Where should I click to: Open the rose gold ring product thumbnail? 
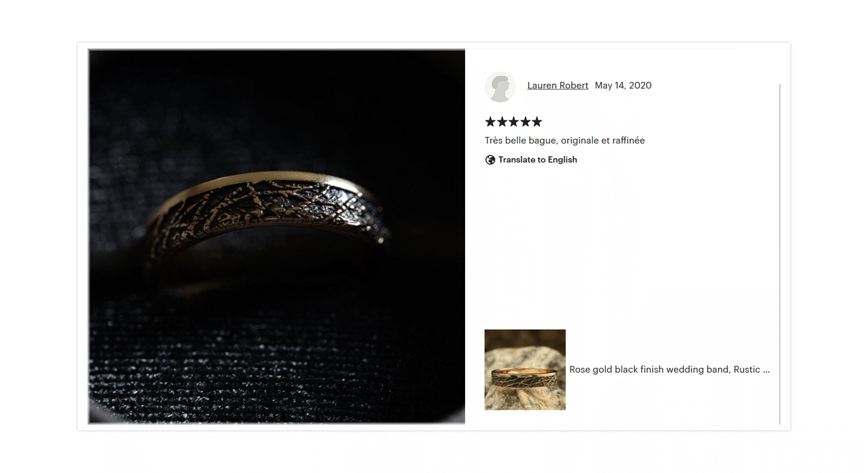pyautogui.click(x=525, y=369)
